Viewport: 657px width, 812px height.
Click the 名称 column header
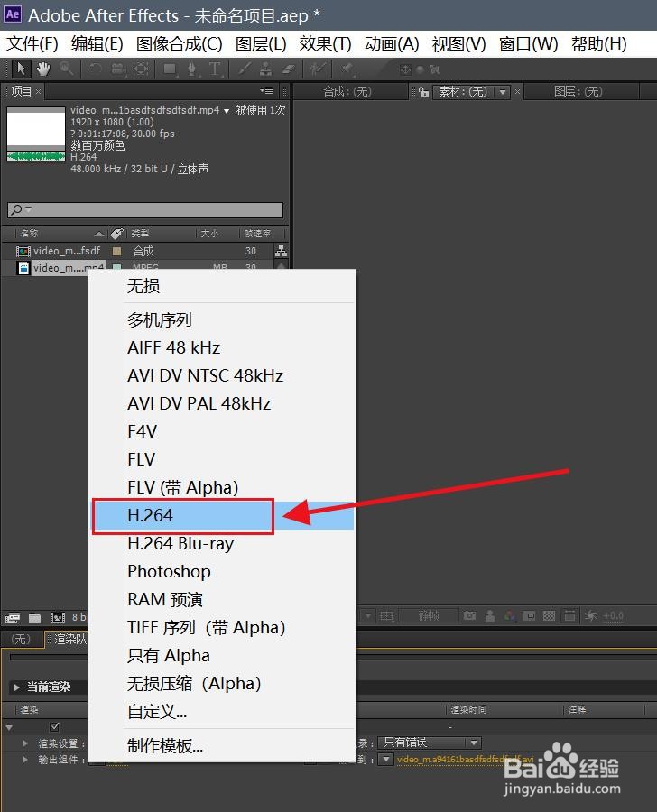tap(30, 234)
